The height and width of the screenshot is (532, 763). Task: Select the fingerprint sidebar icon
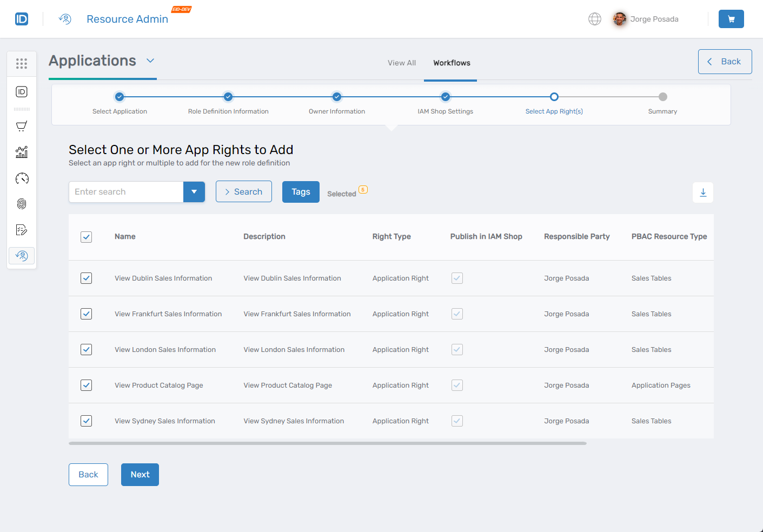[22, 204]
